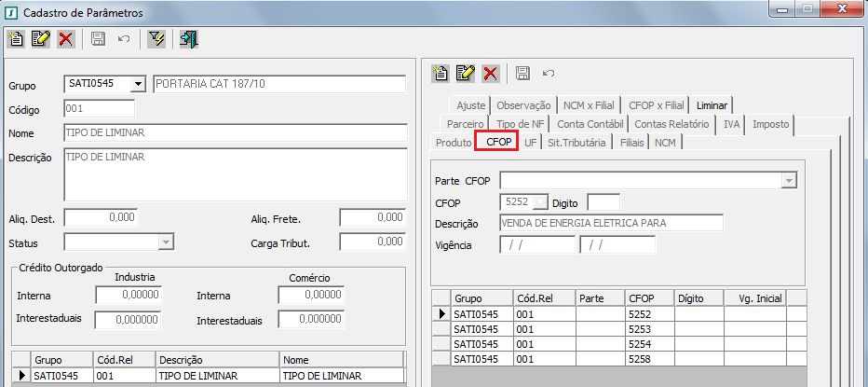Viewport: 868px width, 387px height.
Task: Click the Comércio Interna credit field
Action: [312, 296]
